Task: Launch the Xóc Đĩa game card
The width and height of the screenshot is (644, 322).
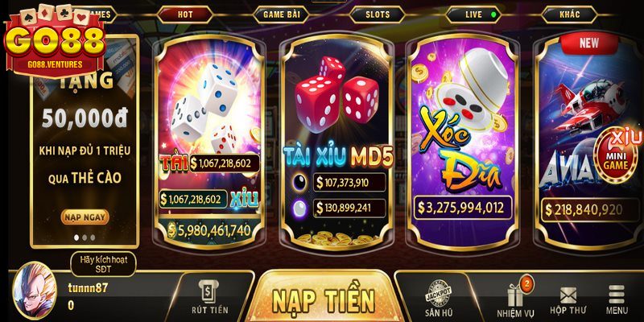Action: (464, 142)
